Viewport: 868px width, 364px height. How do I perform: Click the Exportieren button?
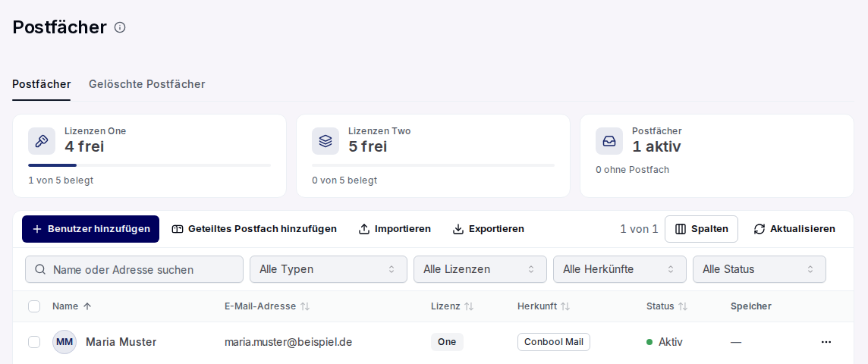pos(489,229)
